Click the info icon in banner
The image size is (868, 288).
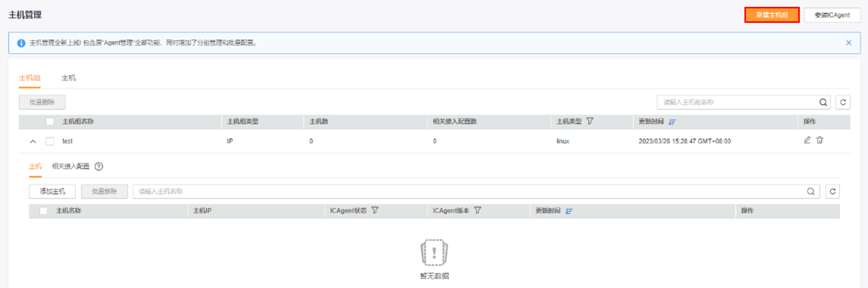21,43
